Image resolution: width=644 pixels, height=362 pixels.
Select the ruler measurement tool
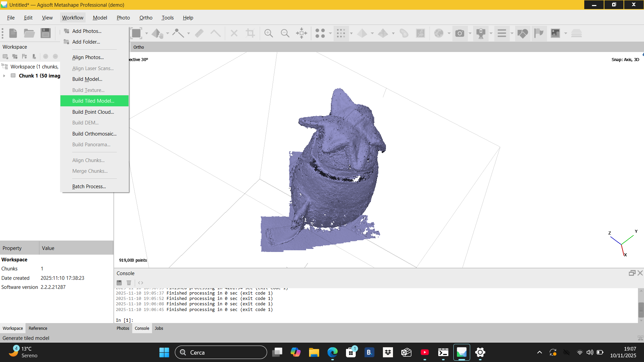click(199, 33)
